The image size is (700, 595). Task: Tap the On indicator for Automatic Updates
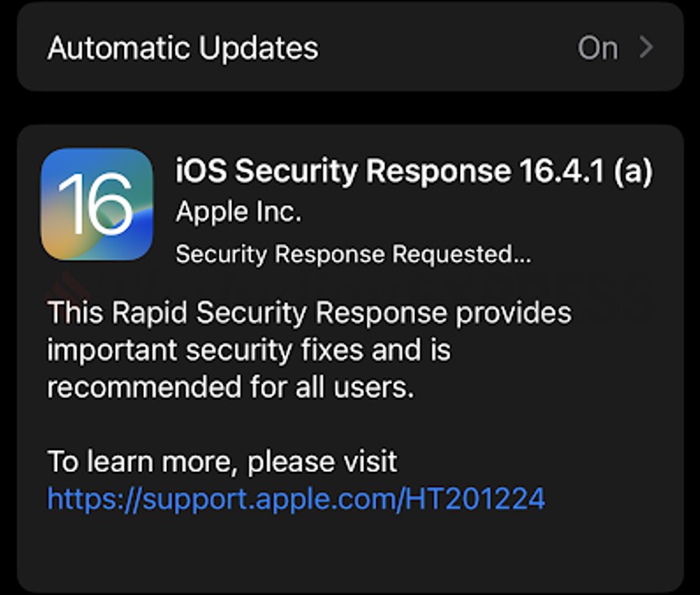pyautogui.click(x=600, y=47)
